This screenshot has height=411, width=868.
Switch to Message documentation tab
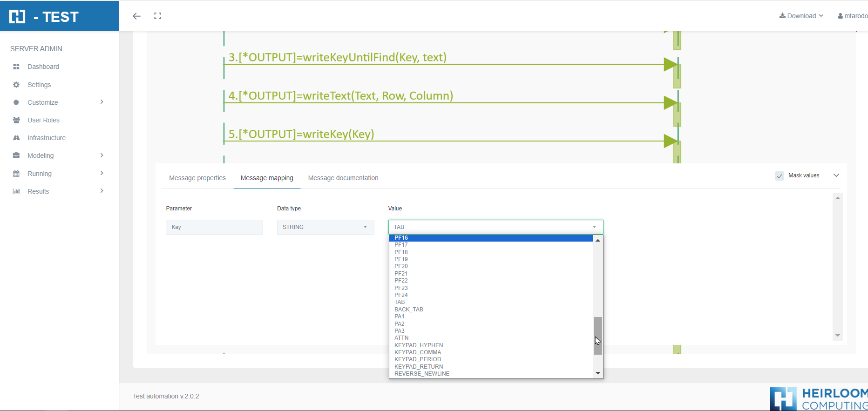click(343, 178)
